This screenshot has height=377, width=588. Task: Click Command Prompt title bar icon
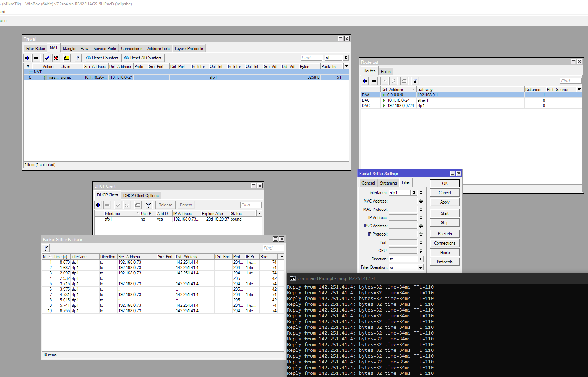293,278
